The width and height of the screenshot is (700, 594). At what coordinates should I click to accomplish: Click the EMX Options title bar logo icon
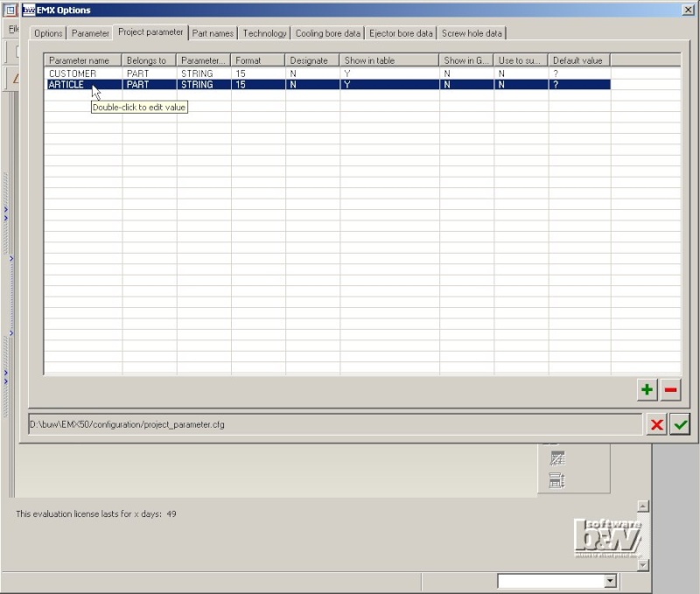pyautogui.click(x=29, y=10)
